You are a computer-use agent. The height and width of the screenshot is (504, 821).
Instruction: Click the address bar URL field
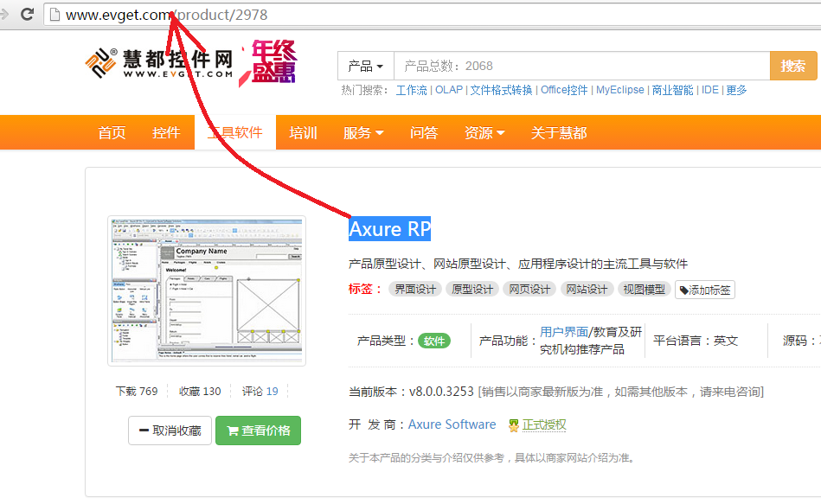click(434, 15)
